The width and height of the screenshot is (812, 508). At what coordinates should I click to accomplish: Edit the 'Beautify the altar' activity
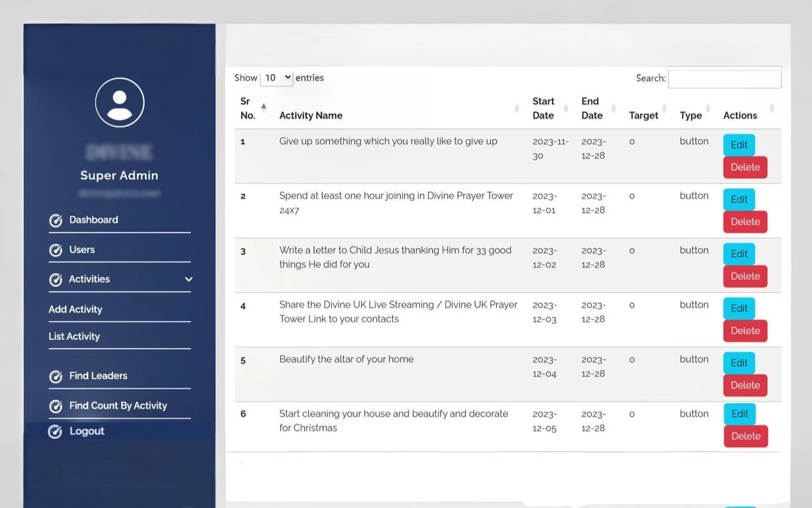[739, 363]
